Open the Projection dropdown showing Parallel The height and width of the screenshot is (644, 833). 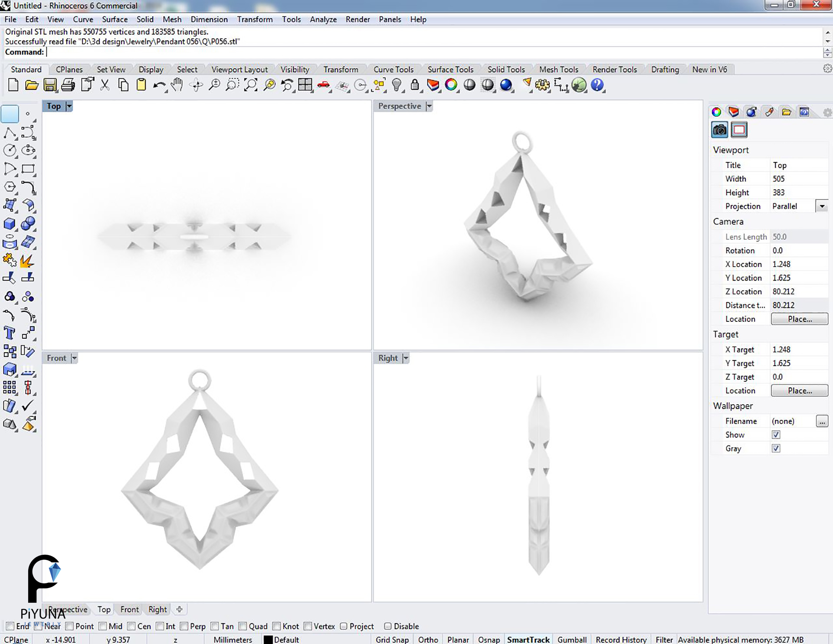pos(822,206)
